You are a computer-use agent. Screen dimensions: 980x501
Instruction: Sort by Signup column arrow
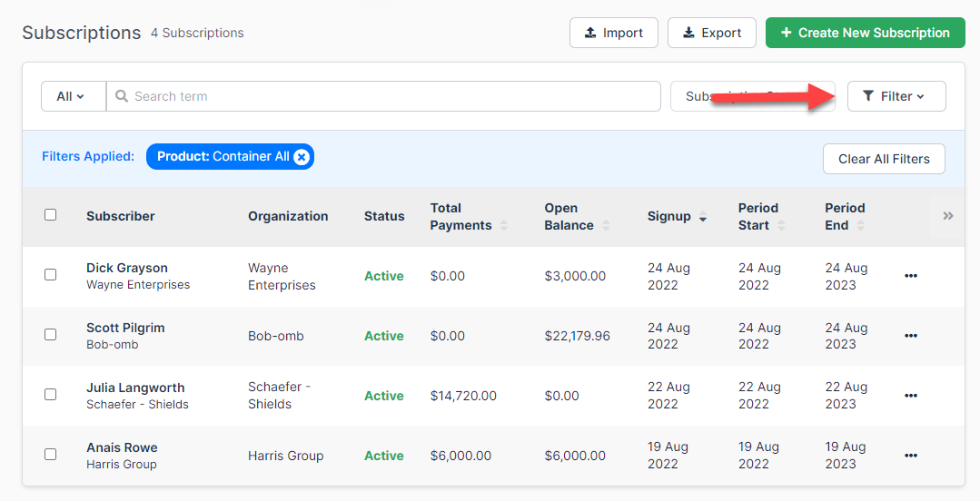click(703, 217)
